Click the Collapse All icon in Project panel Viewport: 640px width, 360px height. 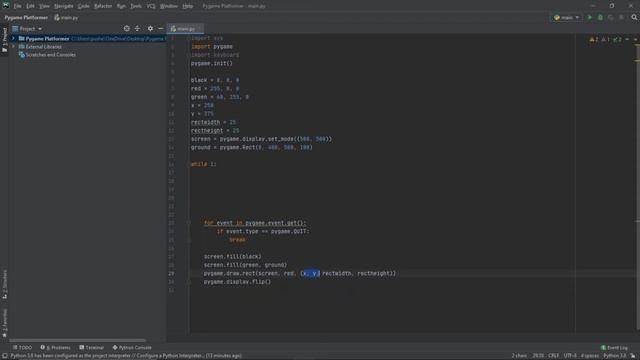(137, 29)
